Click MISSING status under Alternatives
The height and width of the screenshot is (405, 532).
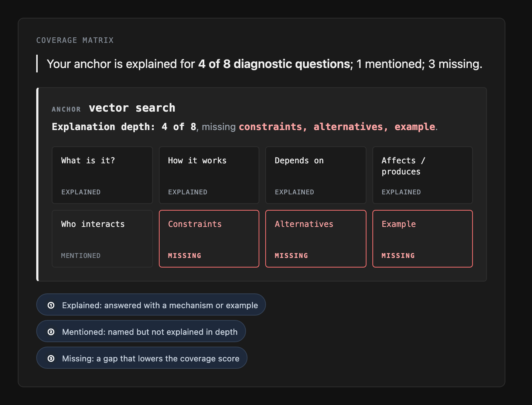291,256
